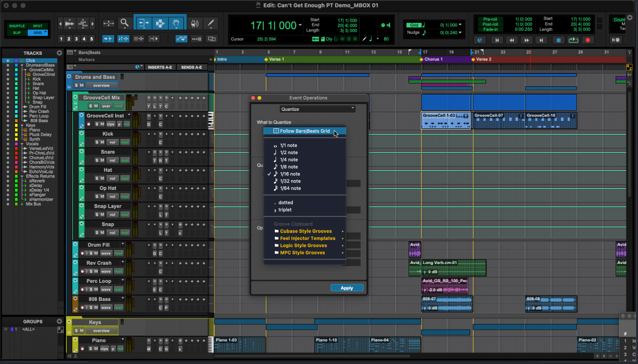Click MIDI note zoom icon
The image size is (638, 364).
(83, 23)
